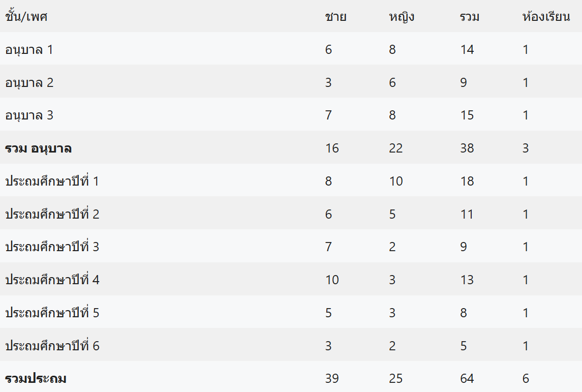Screen dimensions: 582x392
Task: Click the รวม column header
Action: coord(470,17)
